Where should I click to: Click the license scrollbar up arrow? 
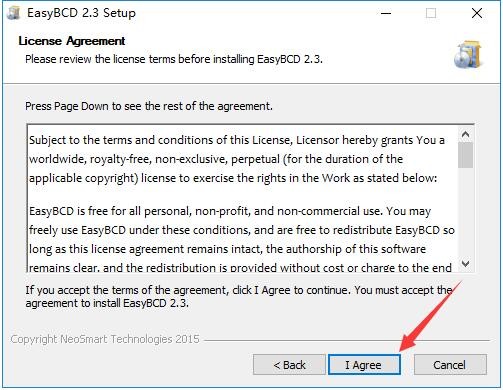pyautogui.click(x=465, y=134)
